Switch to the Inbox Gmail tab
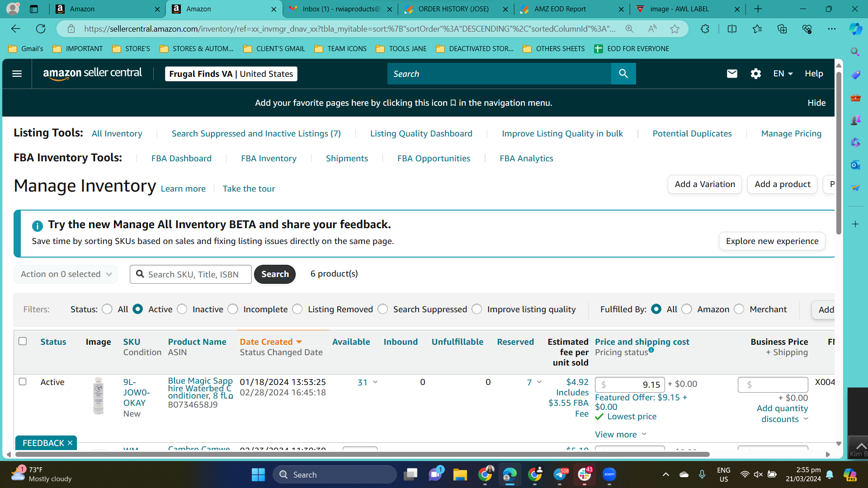 (x=341, y=9)
